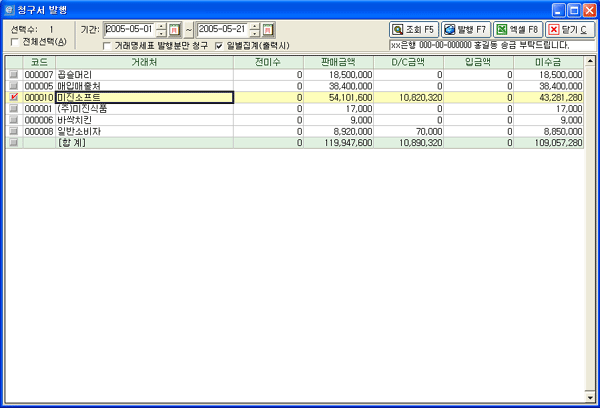Screen dimensions: 600x408
Task: Check the row box for 일반소비자
Action: click(14, 131)
